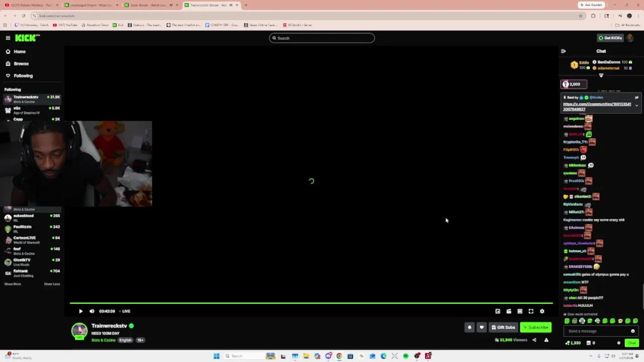The width and height of the screenshot is (644, 362).
Task: Send message with Chat button
Action: pyautogui.click(x=631, y=343)
